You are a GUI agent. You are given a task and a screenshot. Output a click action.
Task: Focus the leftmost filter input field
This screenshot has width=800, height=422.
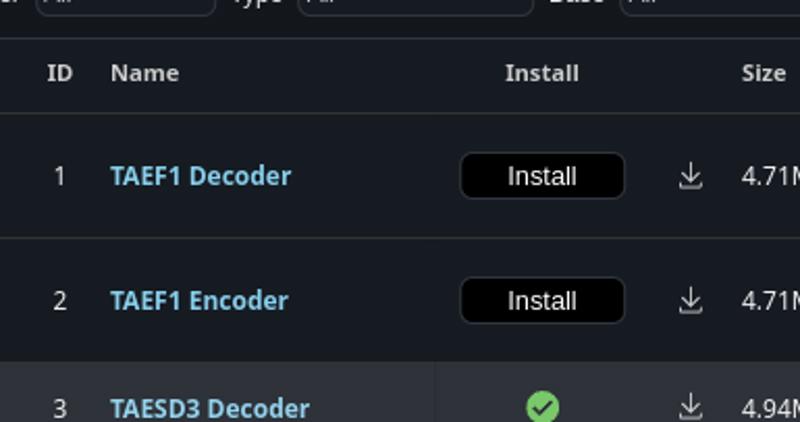coord(126,6)
